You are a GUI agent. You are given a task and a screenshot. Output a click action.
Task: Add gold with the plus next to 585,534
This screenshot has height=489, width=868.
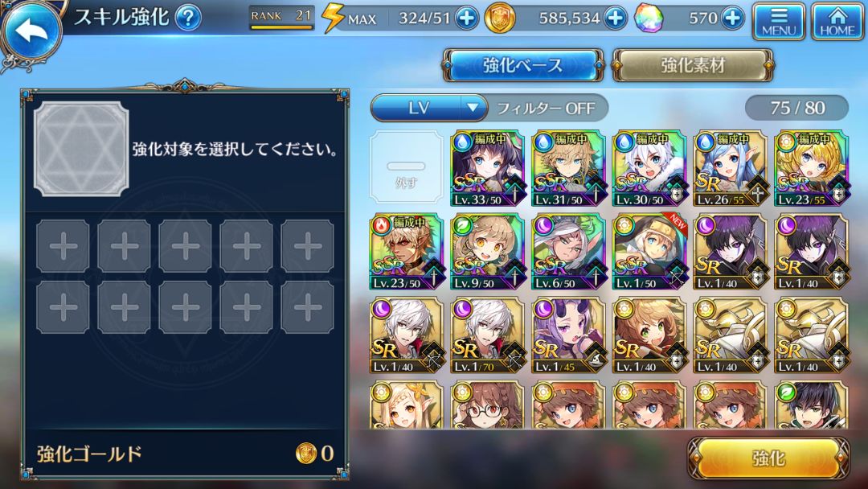(616, 18)
